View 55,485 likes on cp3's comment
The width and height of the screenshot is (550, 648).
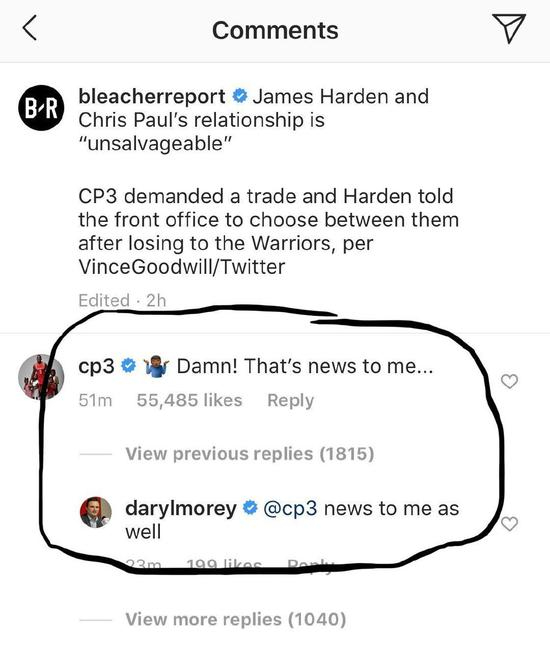[189, 400]
